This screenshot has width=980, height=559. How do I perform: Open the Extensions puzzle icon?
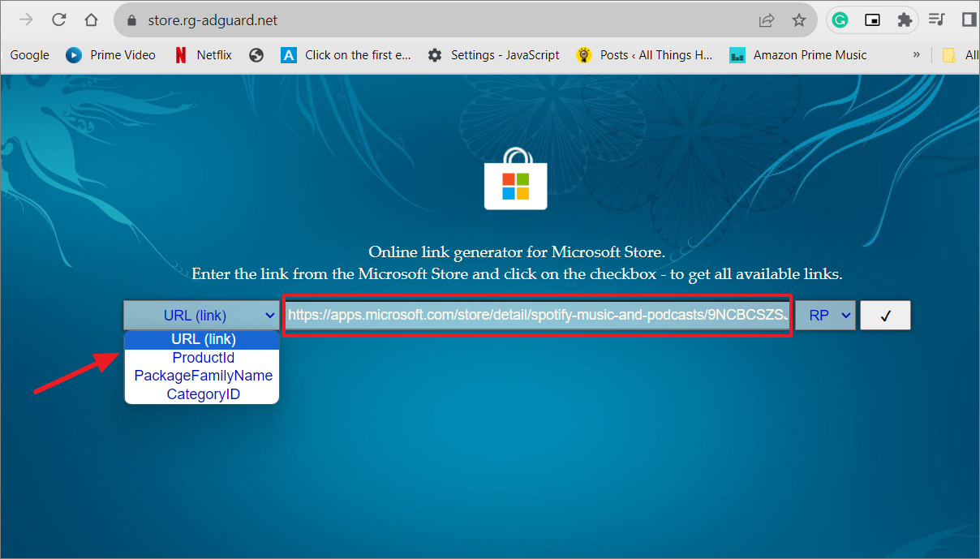(905, 20)
